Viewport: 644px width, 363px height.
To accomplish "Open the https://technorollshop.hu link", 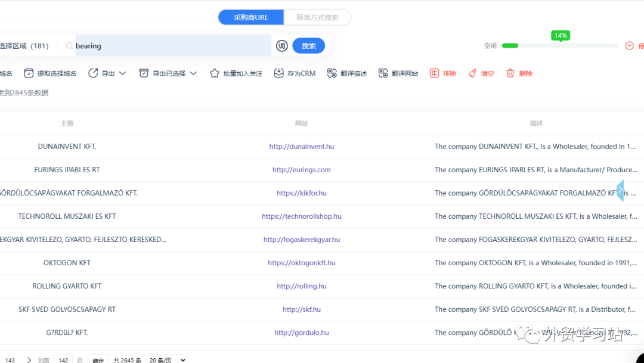I will coord(302,216).
